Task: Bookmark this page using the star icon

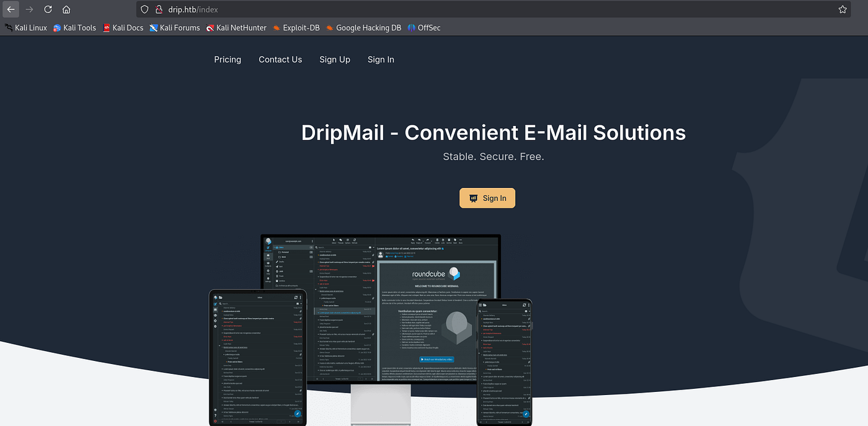Action: tap(842, 9)
